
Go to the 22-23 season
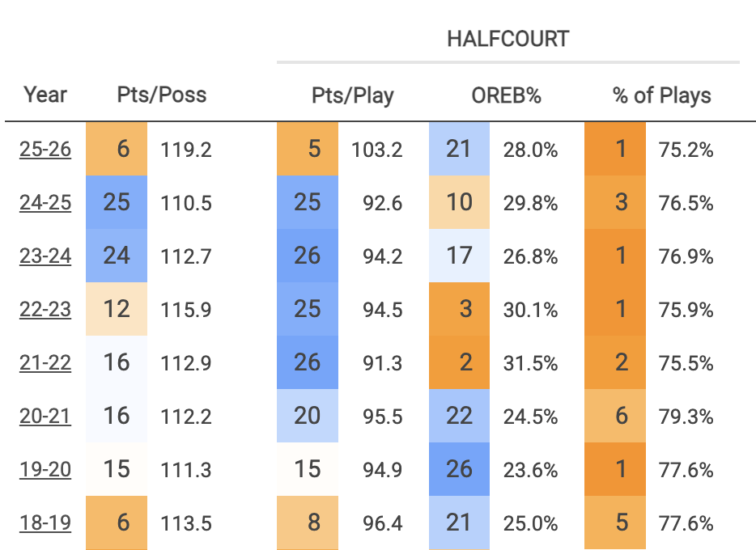45,309
